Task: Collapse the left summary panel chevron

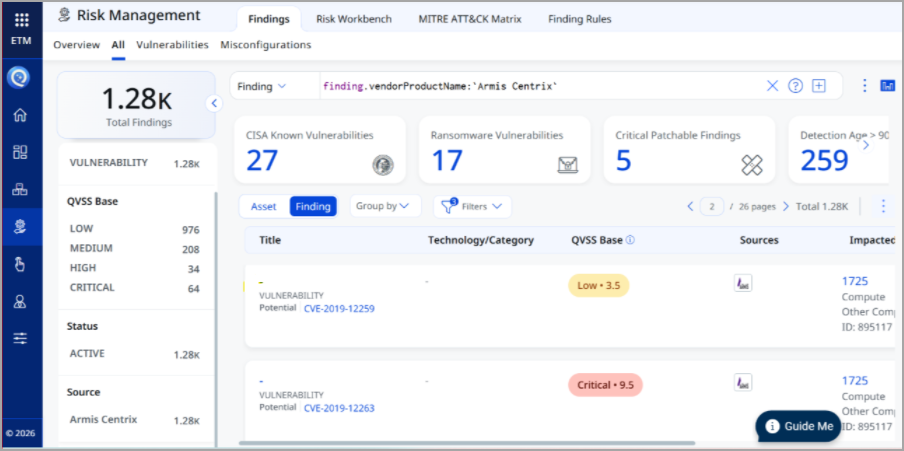Action: tap(213, 102)
